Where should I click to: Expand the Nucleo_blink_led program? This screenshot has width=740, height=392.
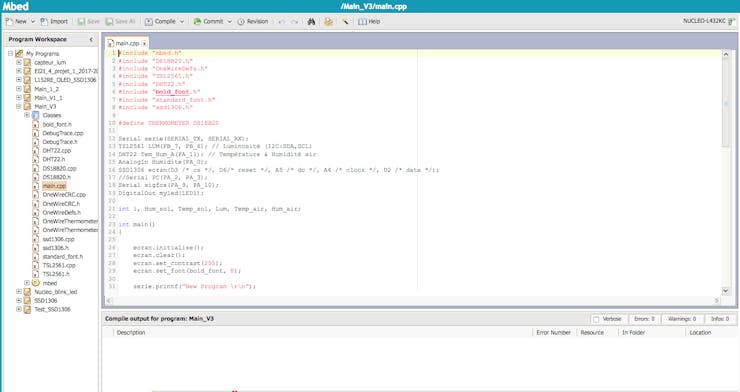[x=19, y=292]
